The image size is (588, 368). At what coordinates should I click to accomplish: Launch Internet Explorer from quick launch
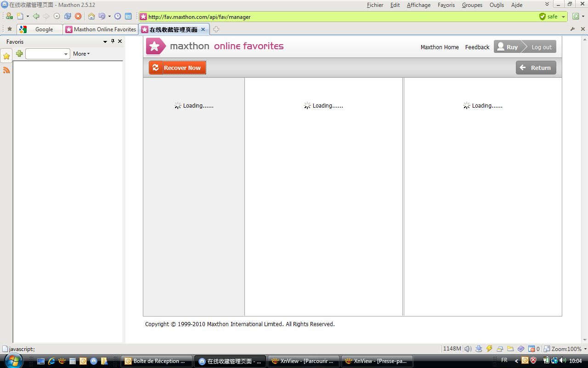tap(51, 361)
